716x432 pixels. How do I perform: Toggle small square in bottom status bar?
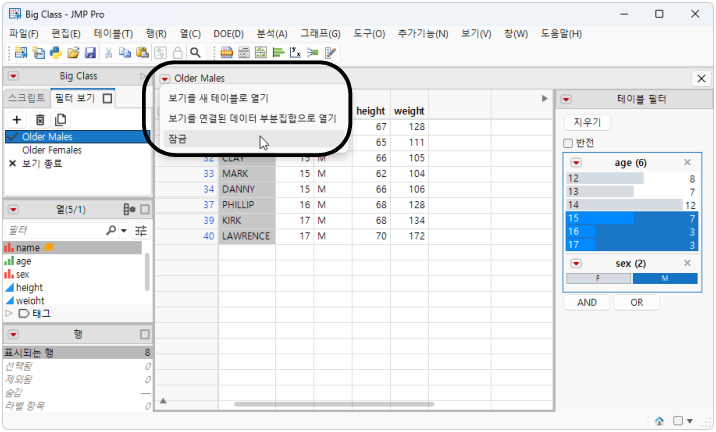point(678,421)
